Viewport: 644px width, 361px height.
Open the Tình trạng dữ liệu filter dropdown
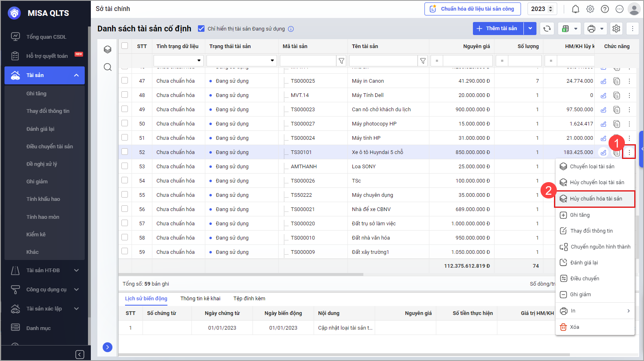[x=178, y=61]
